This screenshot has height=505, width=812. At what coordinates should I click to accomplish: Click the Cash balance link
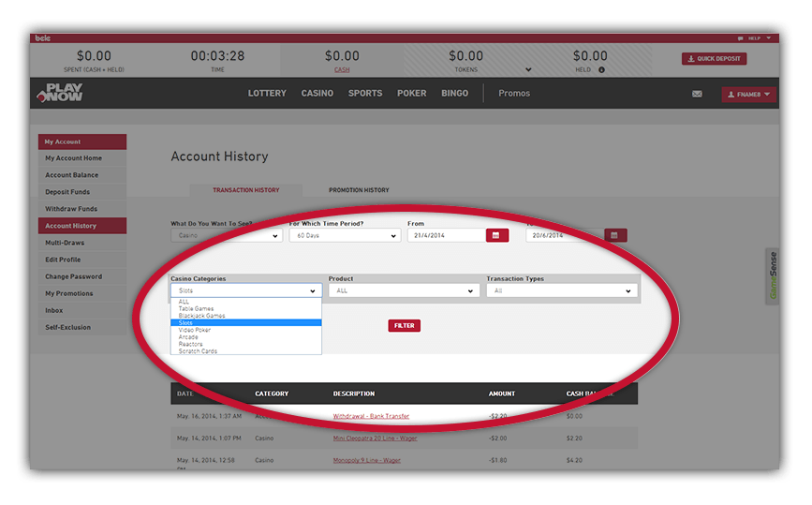(342, 70)
